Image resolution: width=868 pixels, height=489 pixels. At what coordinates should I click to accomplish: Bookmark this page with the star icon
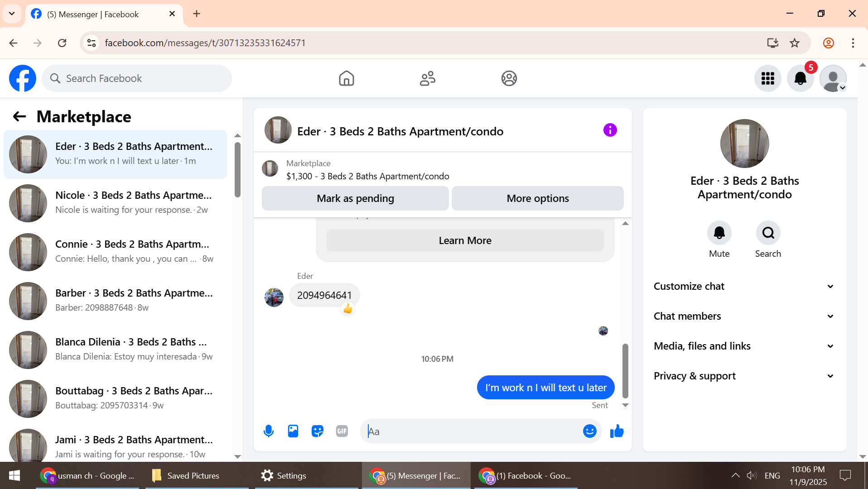[x=795, y=43]
